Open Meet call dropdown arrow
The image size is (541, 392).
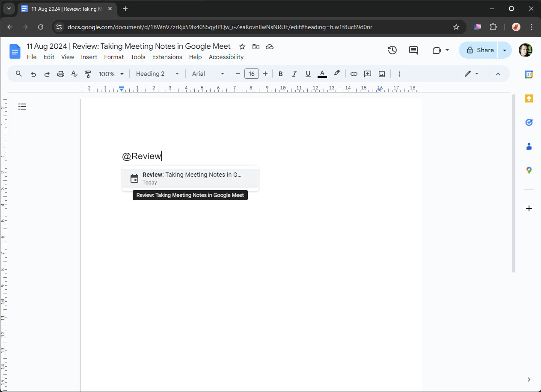(447, 50)
